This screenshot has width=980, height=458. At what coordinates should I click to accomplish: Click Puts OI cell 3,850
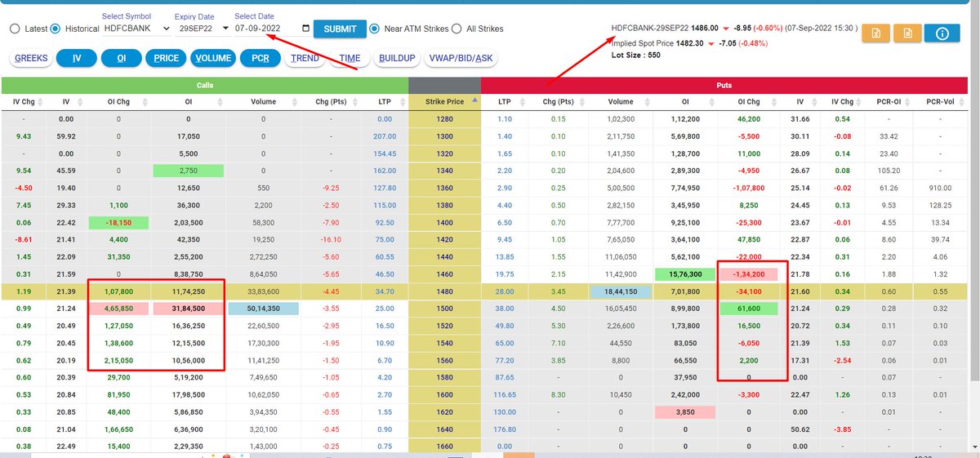(684, 411)
